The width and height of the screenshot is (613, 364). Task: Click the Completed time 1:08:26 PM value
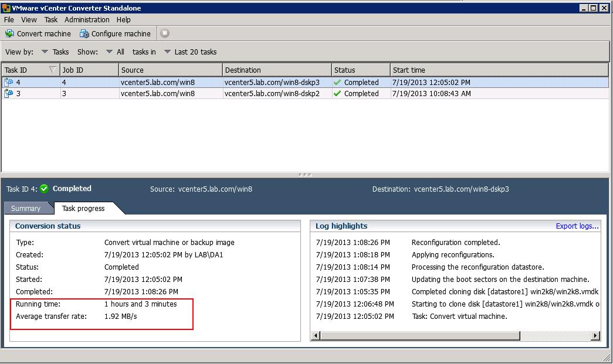(x=141, y=292)
